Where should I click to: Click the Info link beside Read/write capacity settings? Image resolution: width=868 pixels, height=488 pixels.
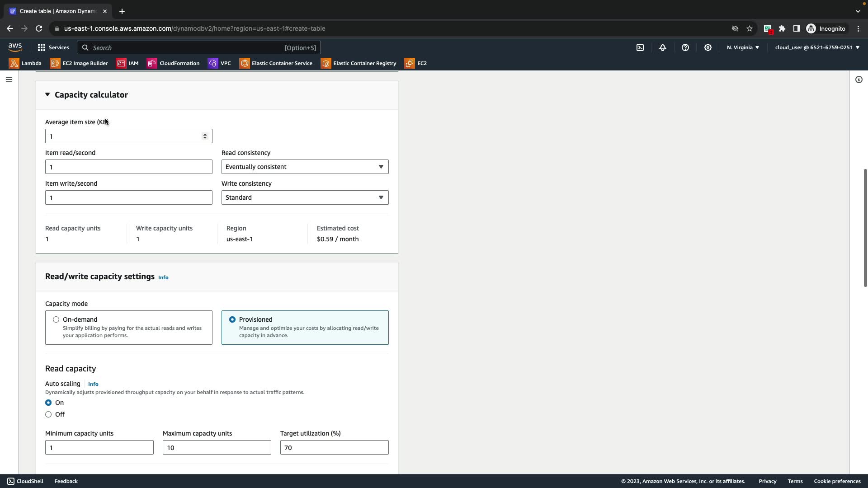163,277
